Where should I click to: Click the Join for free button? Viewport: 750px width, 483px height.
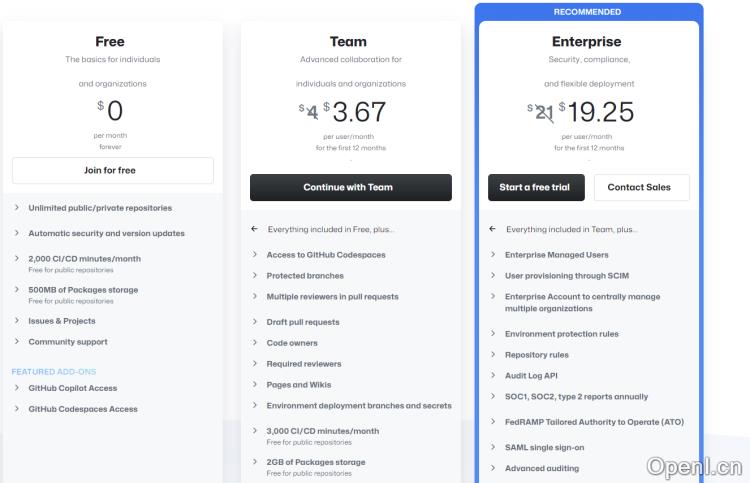112,170
